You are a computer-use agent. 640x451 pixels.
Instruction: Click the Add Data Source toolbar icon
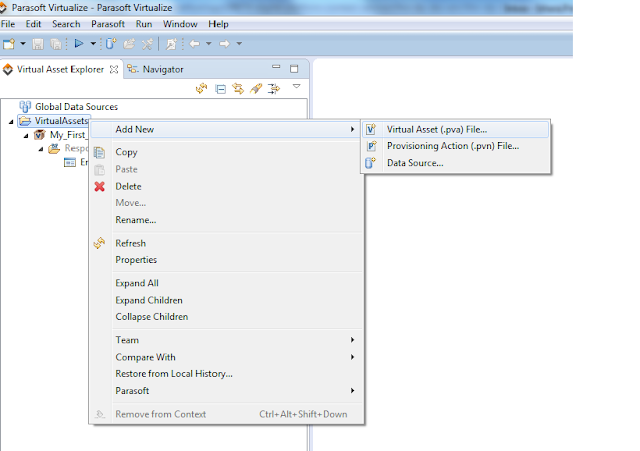(x=111, y=43)
